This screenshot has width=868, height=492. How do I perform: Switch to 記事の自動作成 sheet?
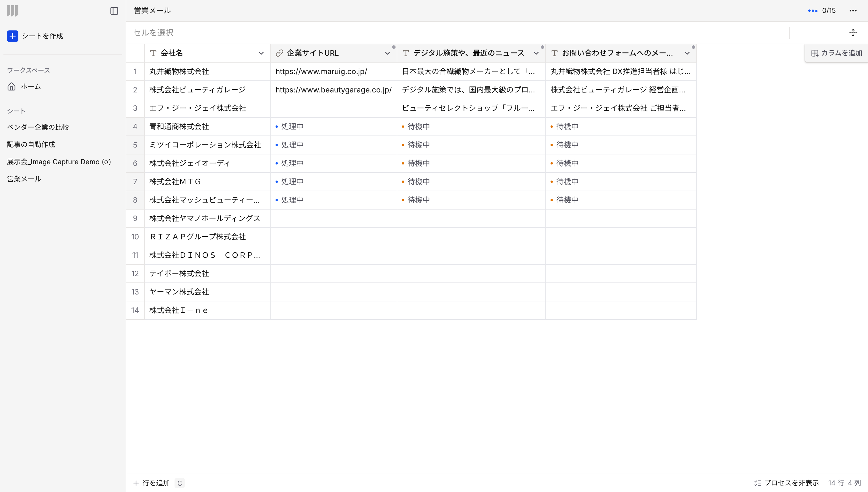coord(31,144)
